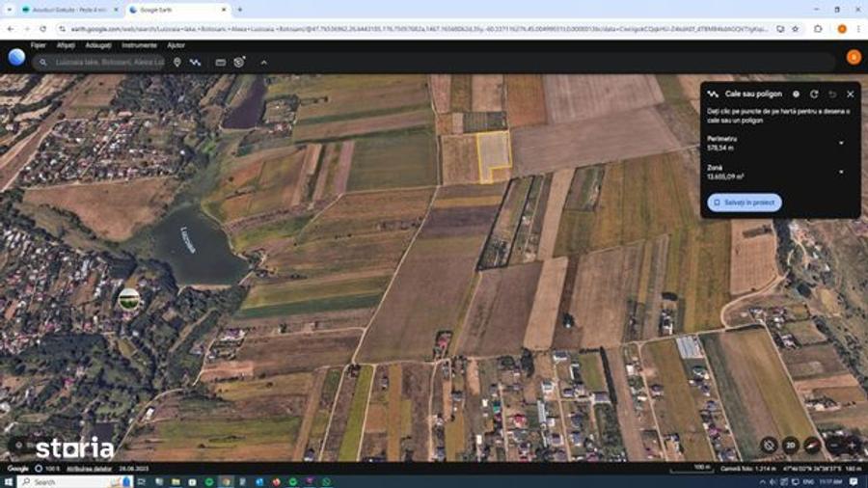
Task: Click the compass north reset icon
Action: [x=812, y=445]
